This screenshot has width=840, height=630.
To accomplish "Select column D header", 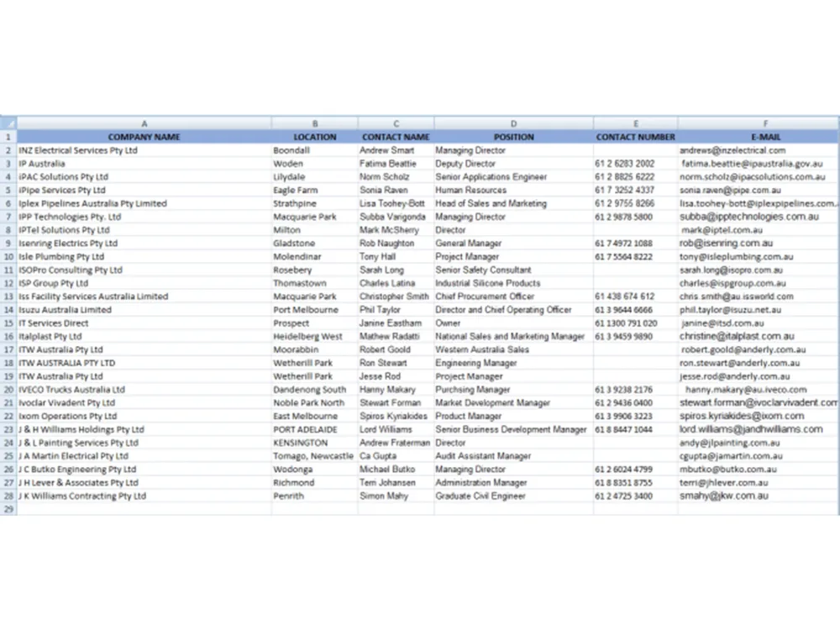I will [x=514, y=123].
